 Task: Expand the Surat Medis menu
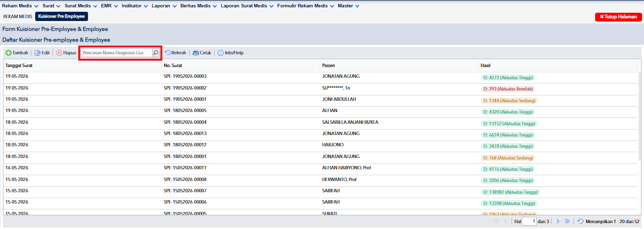[x=81, y=6]
